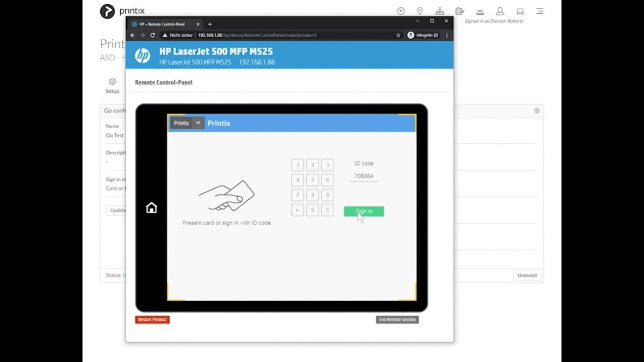Open the location pin icon in Printix header
The image size is (644, 362).
pyautogui.click(x=420, y=11)
